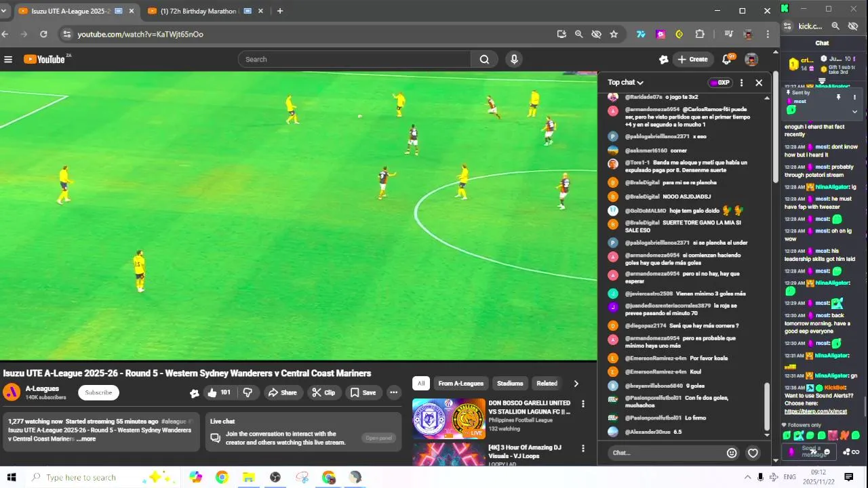Go to YouTube home via logo
The height and width of the screenshot is (488, 868).
(x=44, y=60)
